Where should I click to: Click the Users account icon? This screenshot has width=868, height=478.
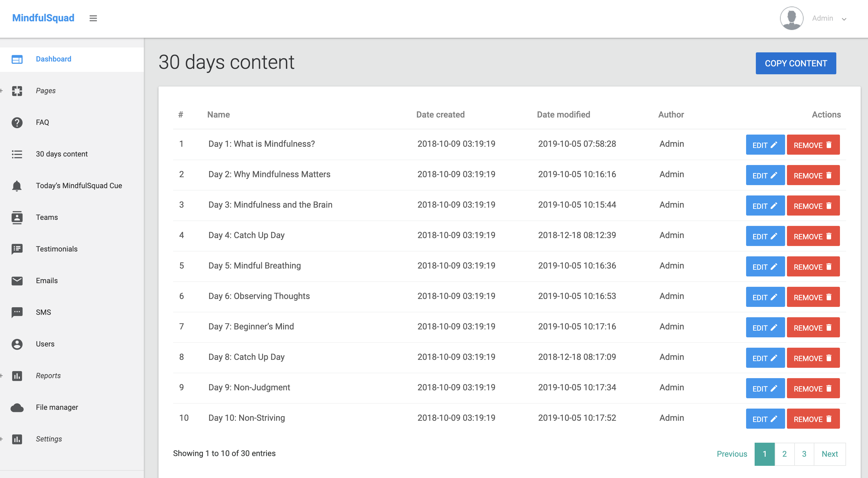[x=17, y=344]
